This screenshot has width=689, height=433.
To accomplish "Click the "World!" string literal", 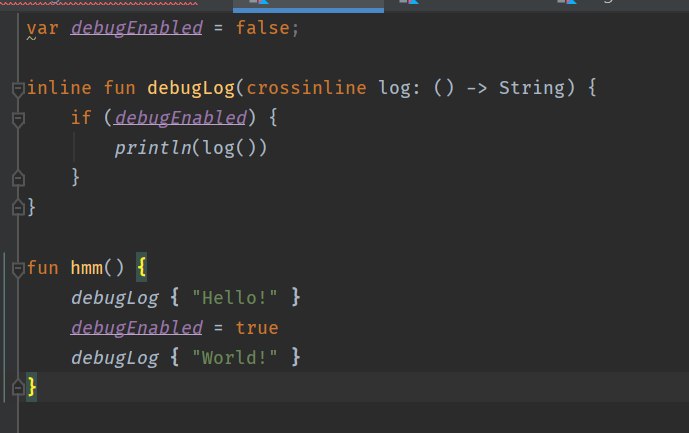I will [x=235, y=357].
